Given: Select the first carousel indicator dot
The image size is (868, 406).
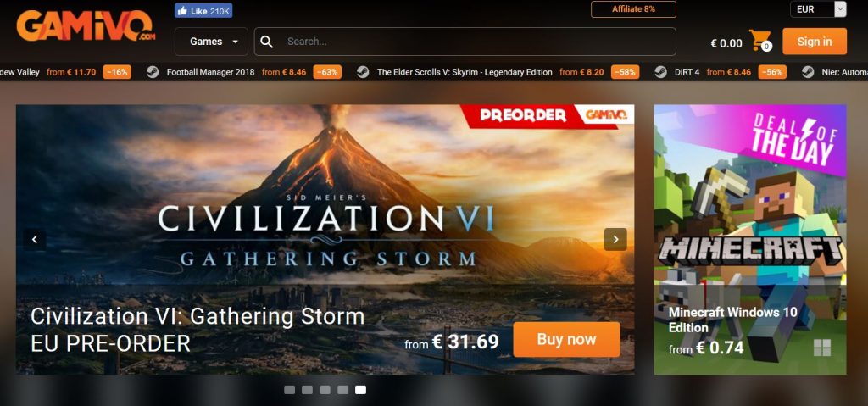Looking at the screenshot, I should [290, 390].
